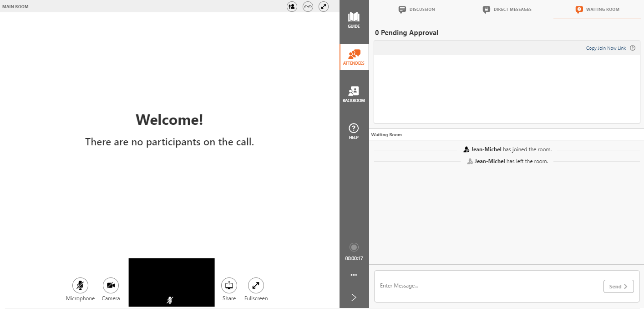Screen dimensions: 644x313
Task: Expand the main room with the header arrow icon
Action: point(324,6)
